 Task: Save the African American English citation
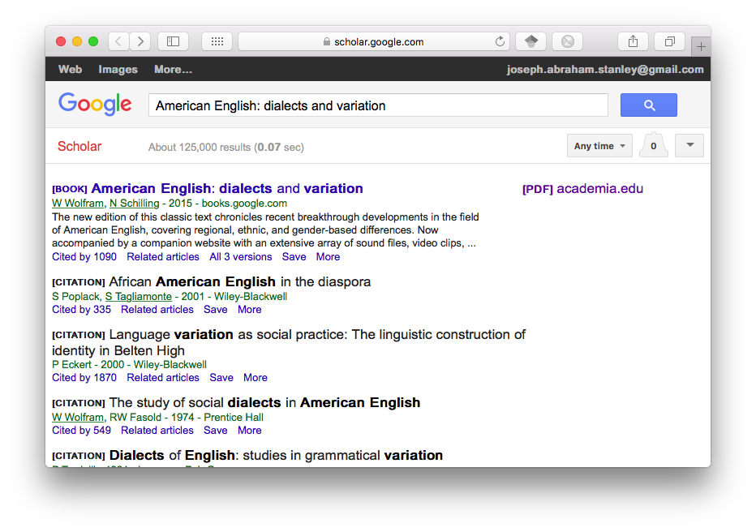pyautogui.click(x=216, y=309)
